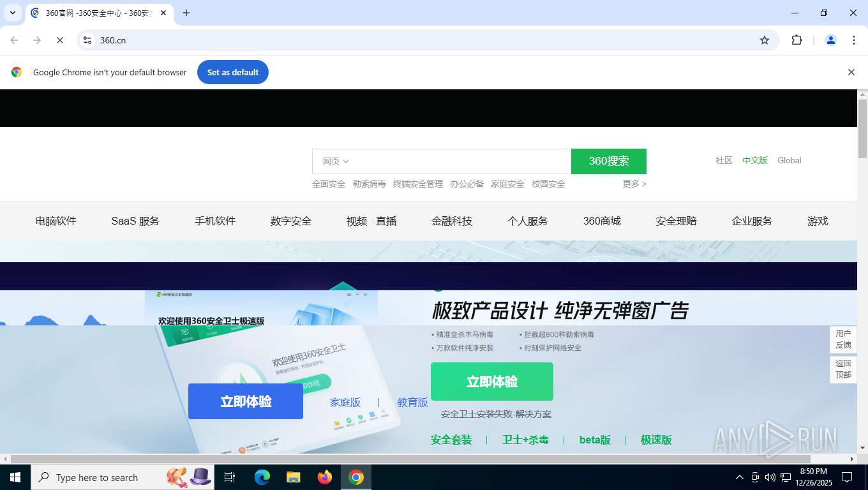The width and height of the screenshot is (868, 490).
Task: Open Windows Start menu
Action: (x=15, y=477)
